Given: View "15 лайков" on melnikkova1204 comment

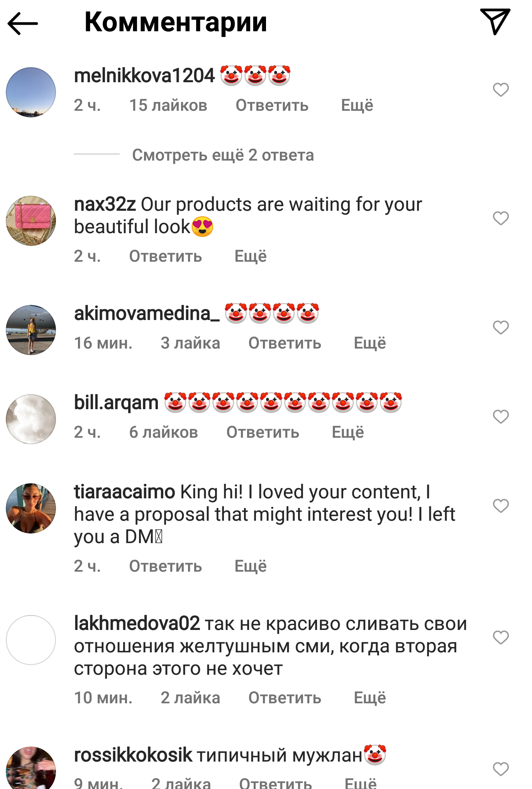Looking at the screenshot, I should (168, 105).
